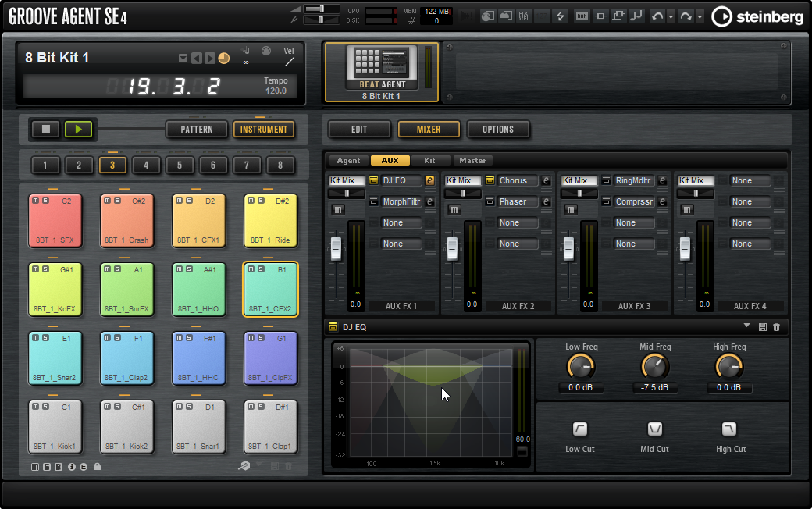
Task: Open the OPTIONS page
Action: coord(498,130)
